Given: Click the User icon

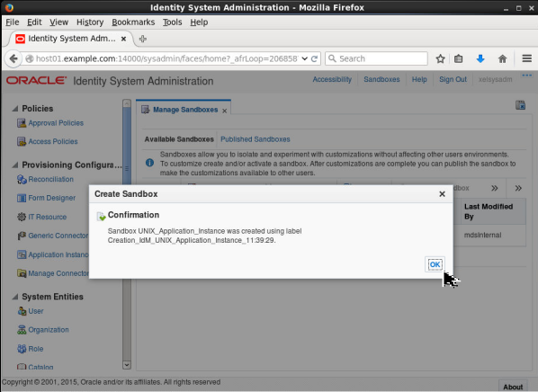Looking at the screenshot, I should [x=22, y=311].
